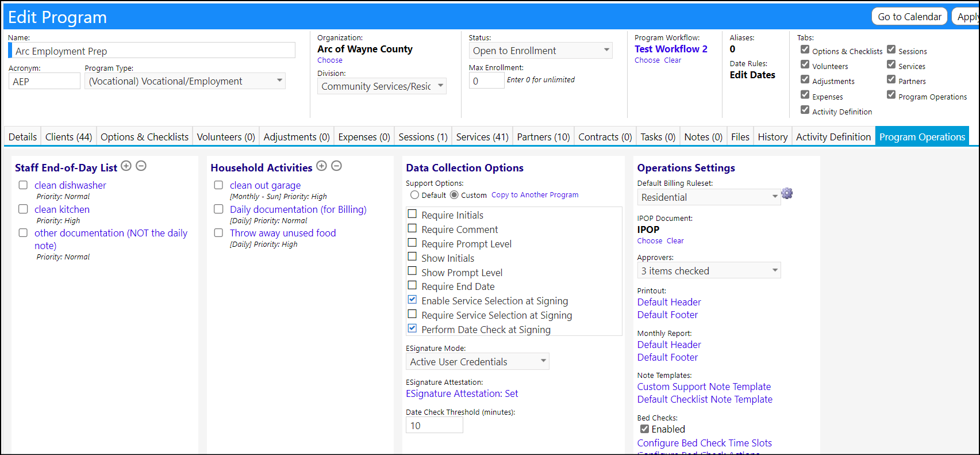
Task: Open ESignature Mode dropdown
Action: pyautogui.click(x=478, y=362)
